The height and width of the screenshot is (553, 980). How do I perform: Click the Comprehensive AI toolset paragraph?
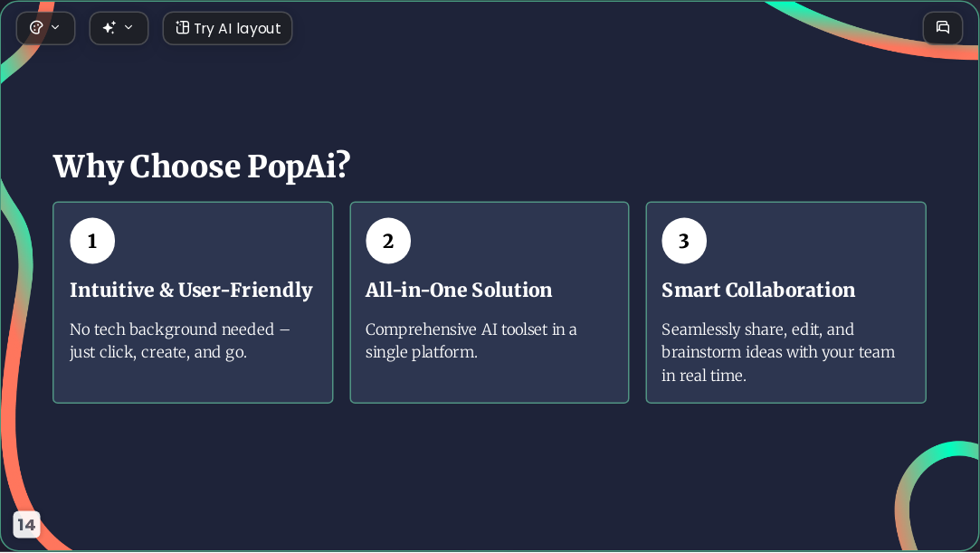(471, 340)
